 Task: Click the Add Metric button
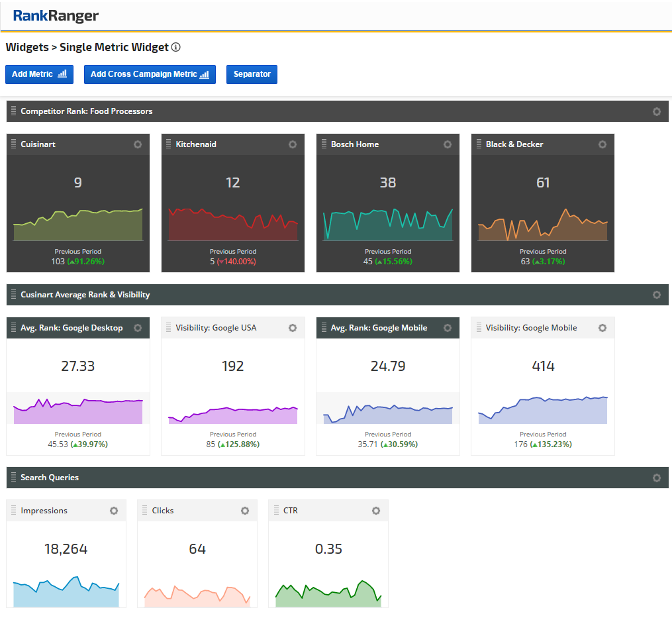pyautogui.click(x=39, y=74)
